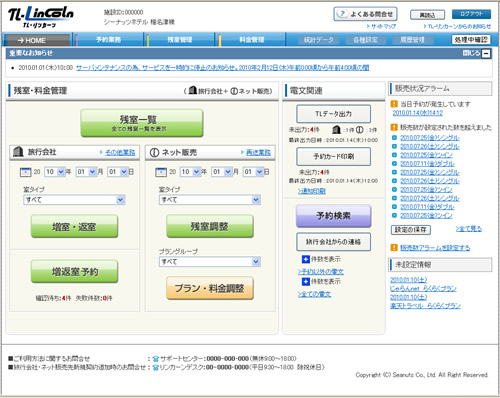Viewport: 500px width, 398px height.
Task: Click the green 残室一覧 button
Action: (142, 123)
